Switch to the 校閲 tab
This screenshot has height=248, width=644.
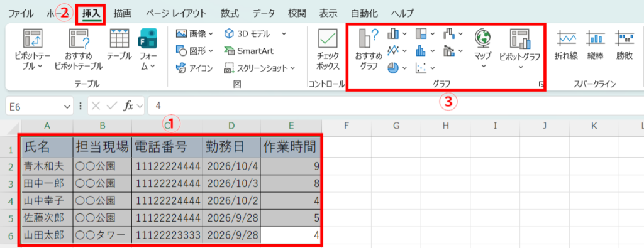pyautogui.click(x=297, y=13)
